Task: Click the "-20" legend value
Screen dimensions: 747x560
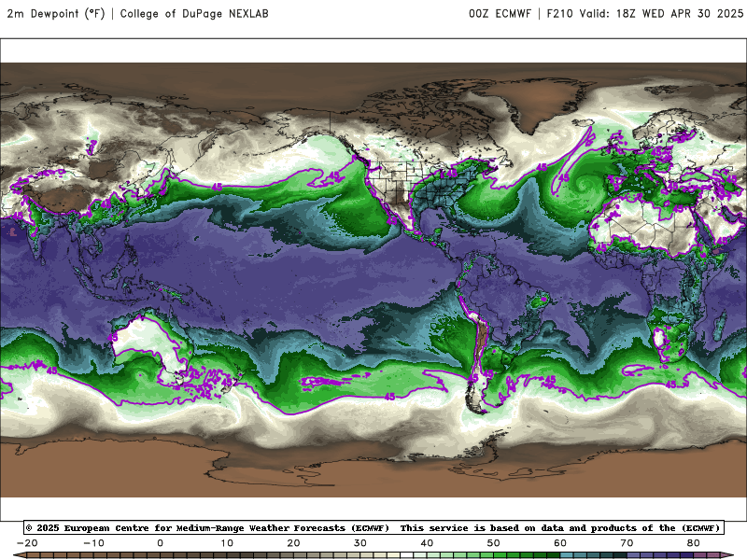Action: pyautogui.click(x=27, y=543)
